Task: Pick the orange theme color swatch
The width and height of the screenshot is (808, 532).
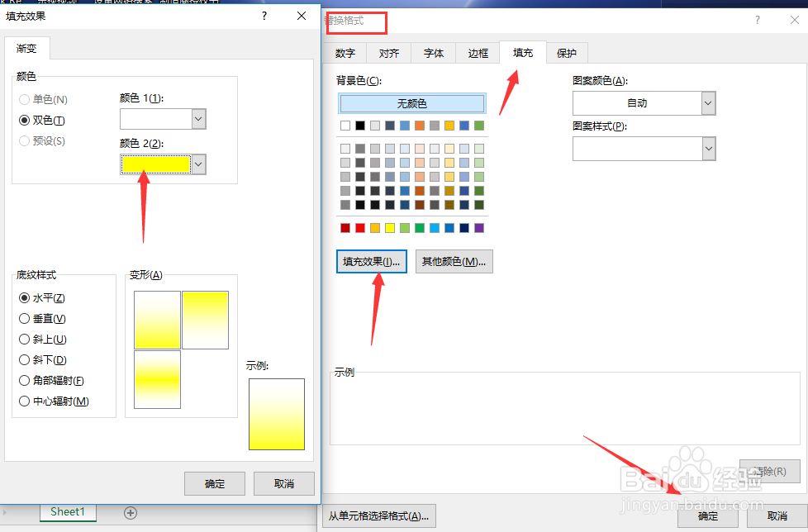Action: point(420,125)
